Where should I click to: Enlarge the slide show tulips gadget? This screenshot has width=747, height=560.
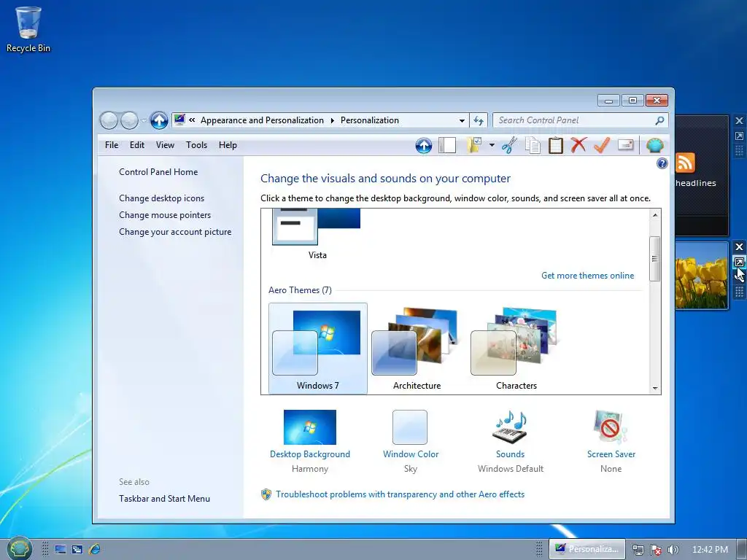[x=739, y=262]
